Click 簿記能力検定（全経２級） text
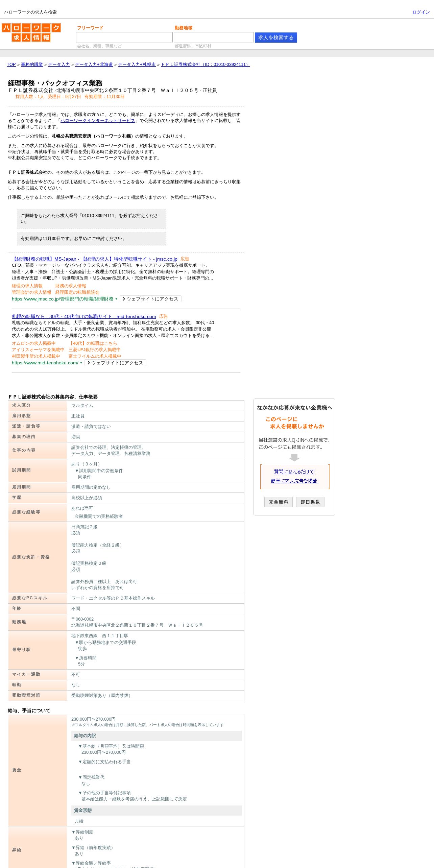The image size is (434, 868). [x=97, y=545]
